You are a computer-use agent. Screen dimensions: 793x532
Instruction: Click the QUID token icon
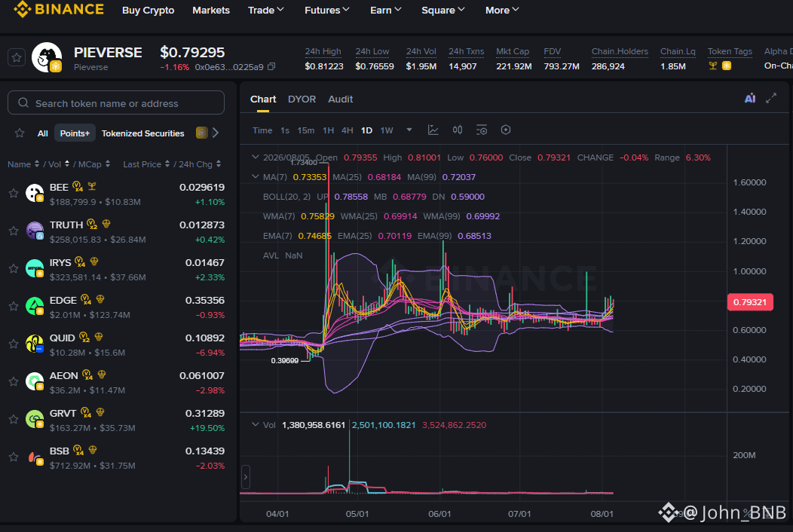[35, 344]
